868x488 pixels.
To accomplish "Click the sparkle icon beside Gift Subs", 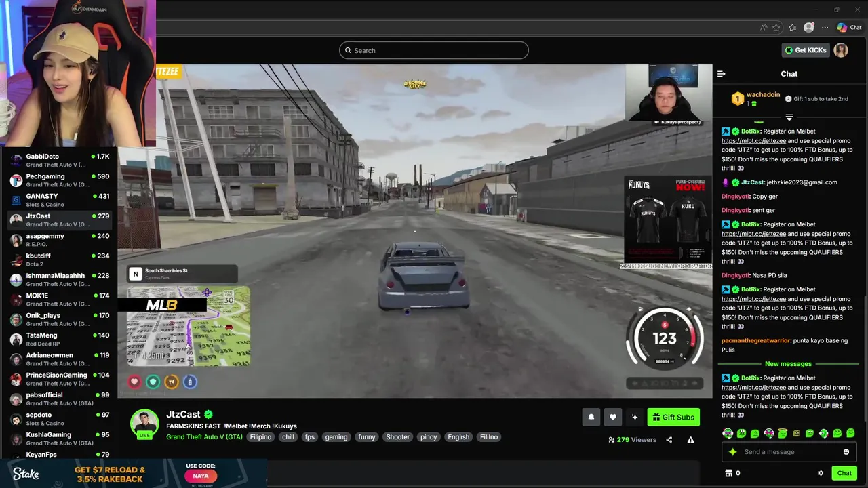I will (634, 418).
